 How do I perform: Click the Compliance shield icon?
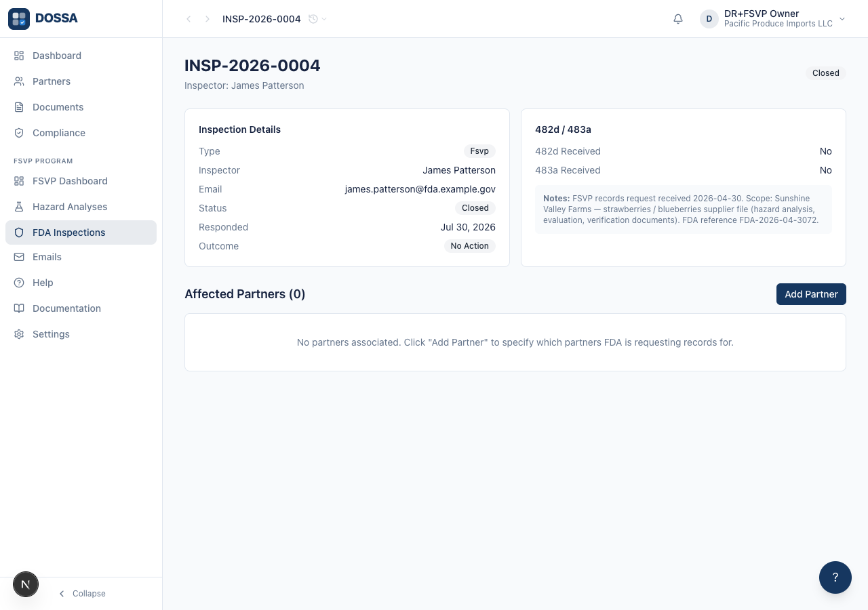tap(19, 133)
